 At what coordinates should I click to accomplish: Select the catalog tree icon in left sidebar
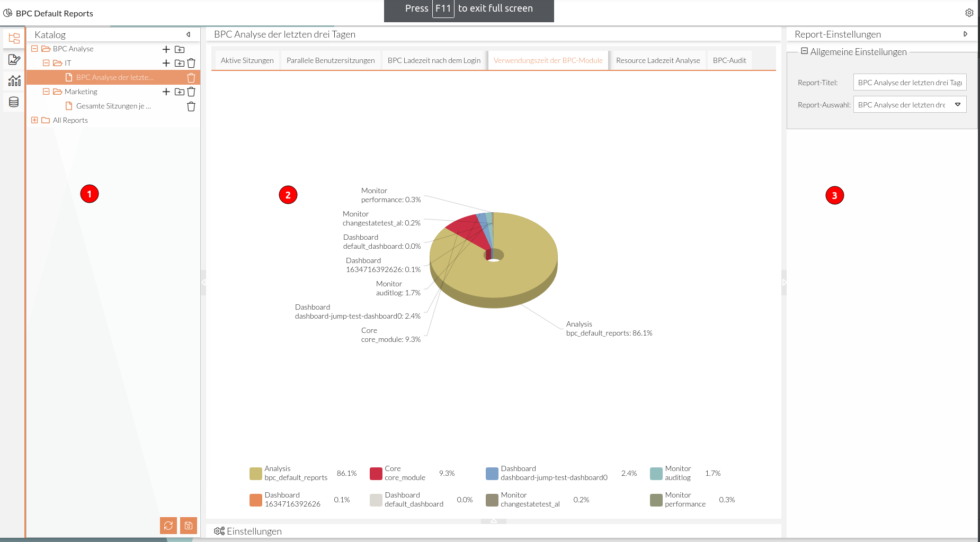click(x=14, y=38)
